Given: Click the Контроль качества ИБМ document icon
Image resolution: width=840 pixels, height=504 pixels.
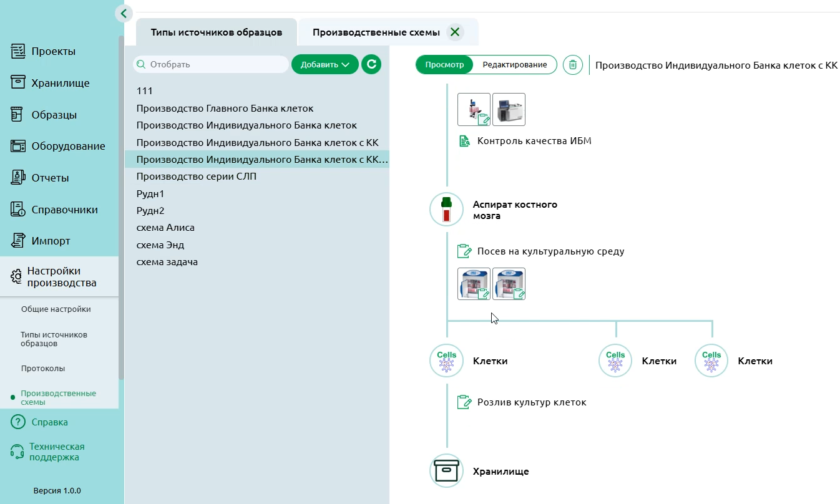Looking at the screenshot, I should tap(464, 141).
